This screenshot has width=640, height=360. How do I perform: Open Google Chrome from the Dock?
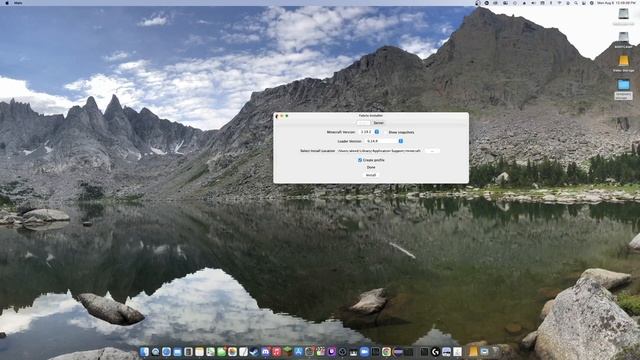(x=386, y=351)
